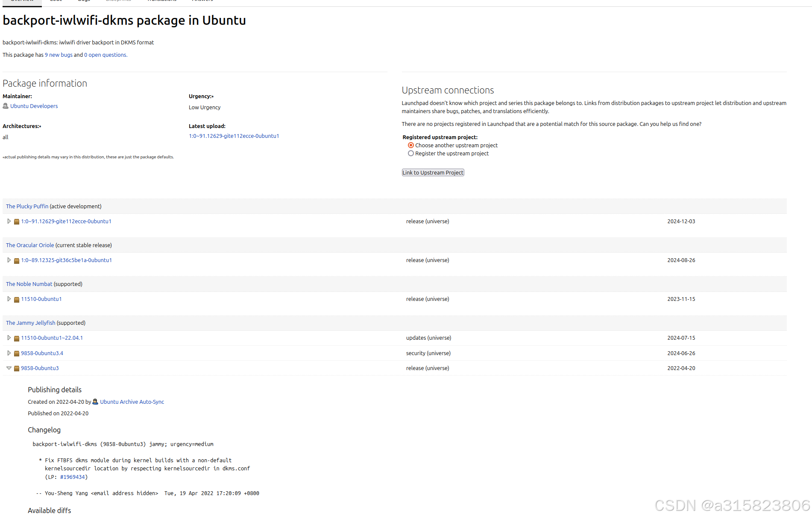Expand the 11510-0ubuntu1~22.04.1 updates row
Screen dimensions: 812x519
9,338
